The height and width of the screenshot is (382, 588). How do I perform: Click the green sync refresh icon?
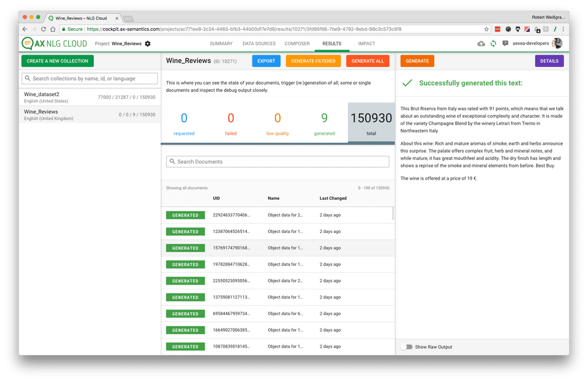click(493, 44)
